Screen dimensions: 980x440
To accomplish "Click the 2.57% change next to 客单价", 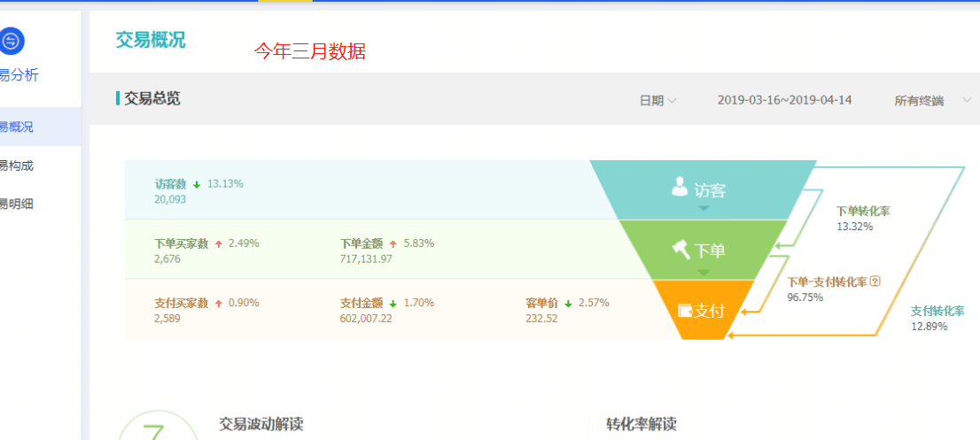I will pyautogui.click(x=594, y=303).
